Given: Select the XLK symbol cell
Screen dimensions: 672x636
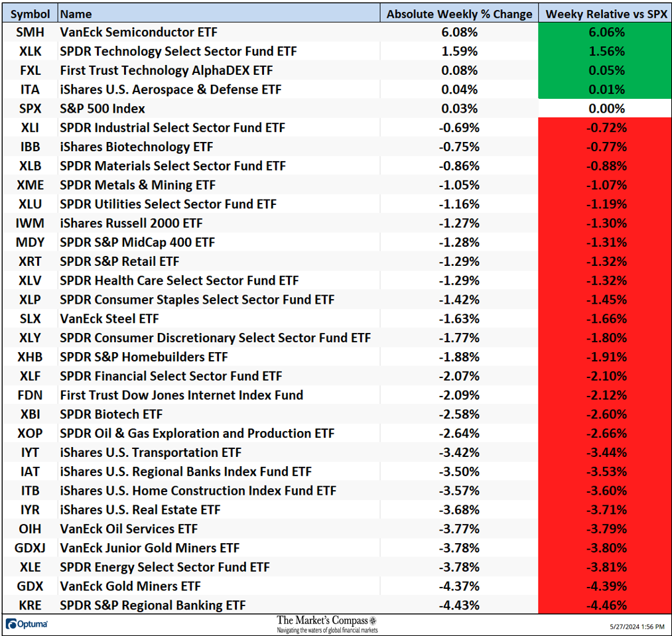Looking at the screenshot, I should 30,52.
